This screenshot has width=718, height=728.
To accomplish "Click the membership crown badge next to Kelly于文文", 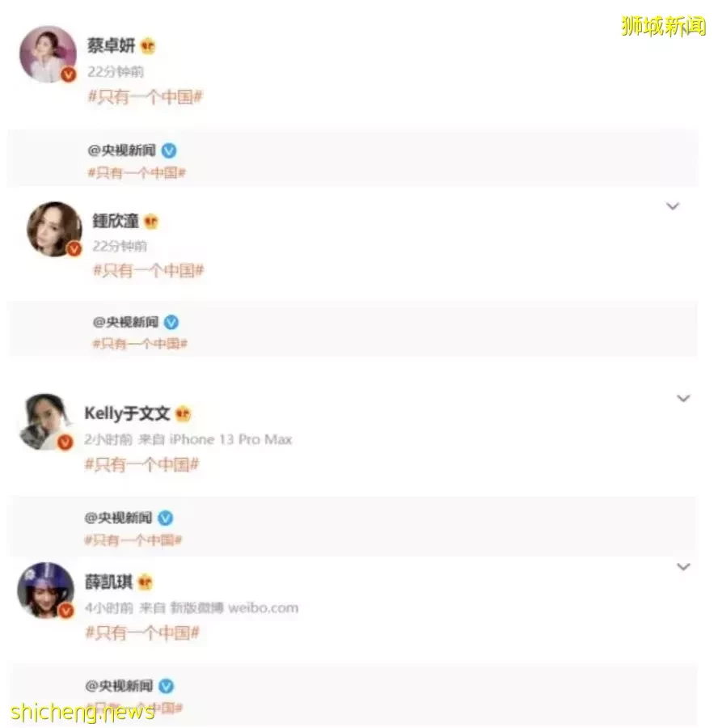I will (184, 413).
